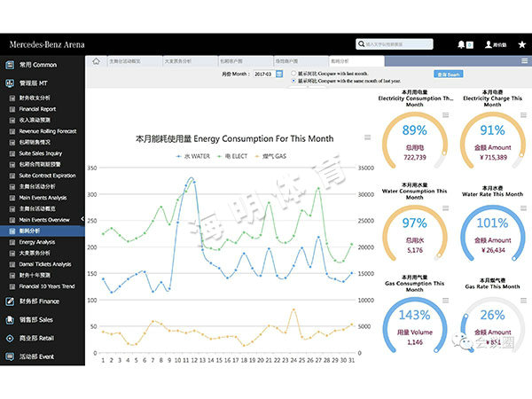Click the user profile icon
The width and height of the screenshot is (532, 399).
(487, 43)
